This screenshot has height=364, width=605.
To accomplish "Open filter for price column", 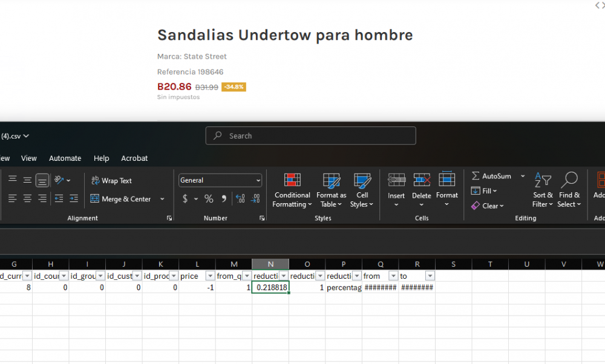I will pyautogui.click(x=210, y=276).
